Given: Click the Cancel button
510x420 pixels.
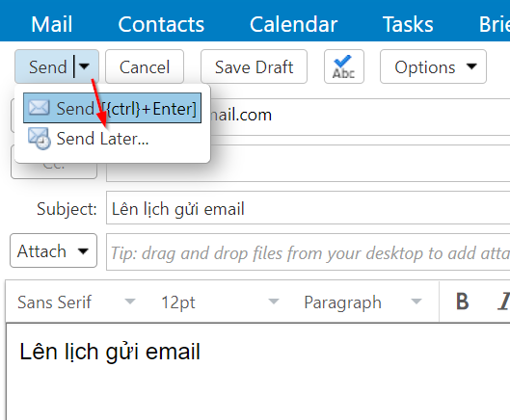Looking at the screenshot, I should [x=145, y=66].
